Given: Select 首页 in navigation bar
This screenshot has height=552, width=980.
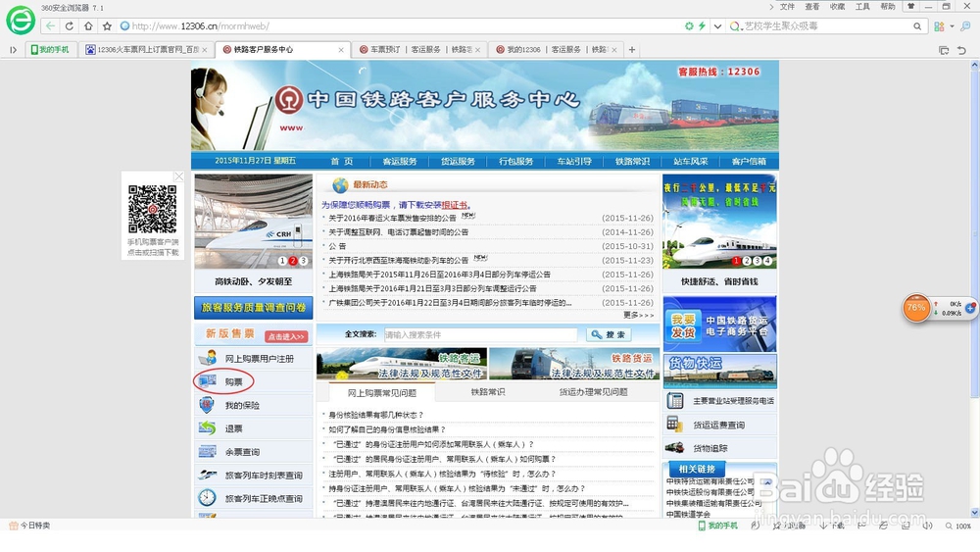Looking at the screenshot, I should (x=341, y=162).
